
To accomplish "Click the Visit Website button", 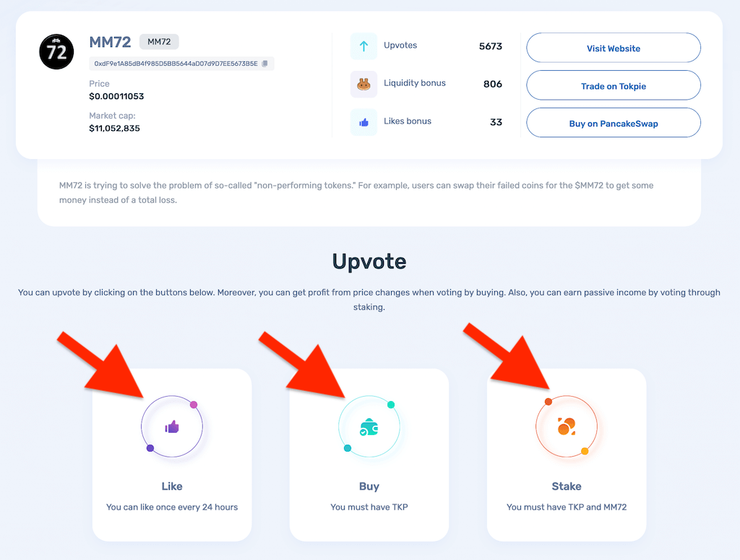I will [613, 48].
